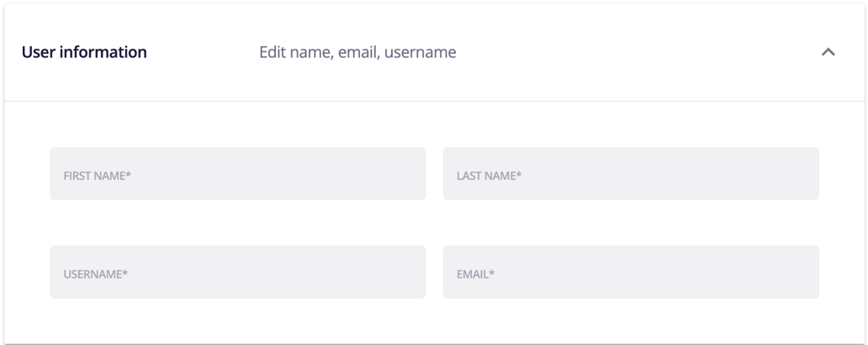868x345 pixels.
Task: Click the word 'User' in panel title
Action: point(37,52)
